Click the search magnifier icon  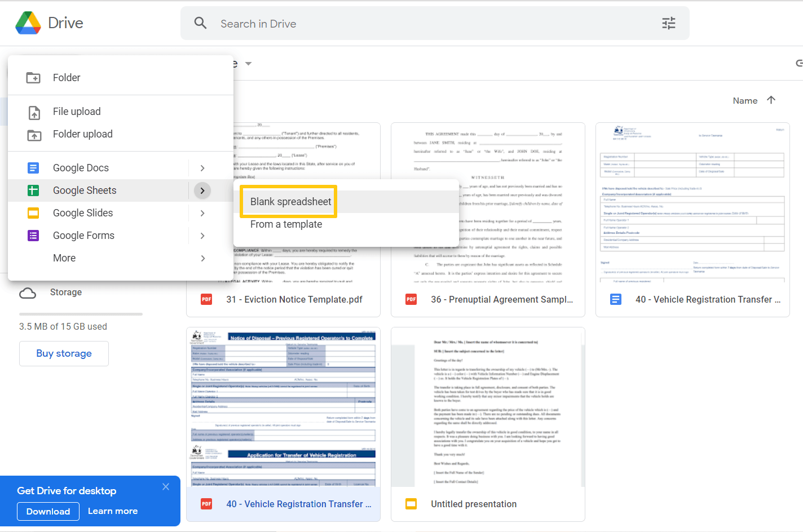[x=200, y=23]
